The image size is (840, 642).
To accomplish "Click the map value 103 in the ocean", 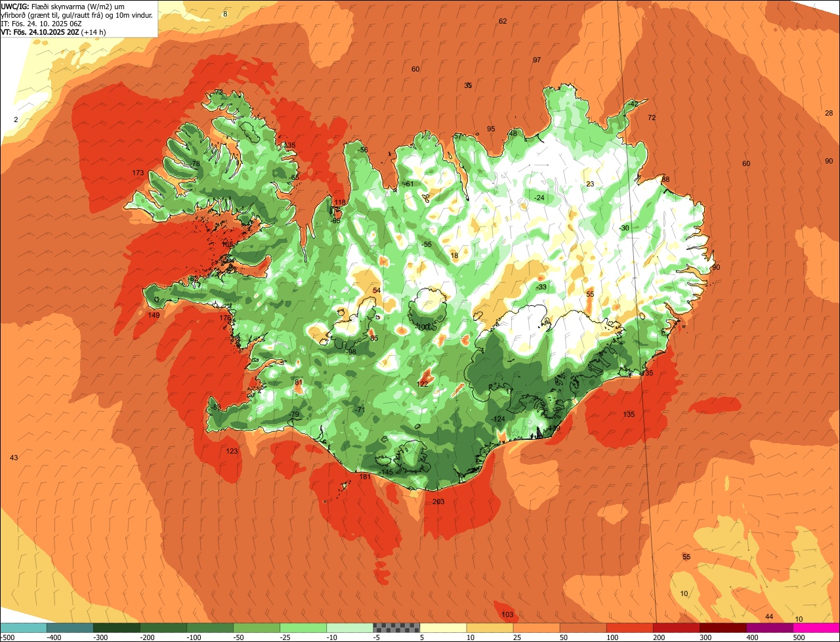I will (507, 615).
